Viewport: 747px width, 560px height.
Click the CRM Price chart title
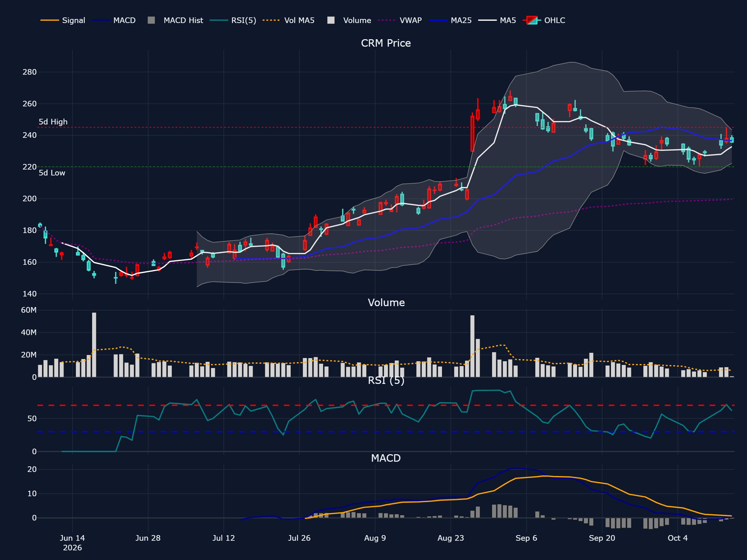386,43
